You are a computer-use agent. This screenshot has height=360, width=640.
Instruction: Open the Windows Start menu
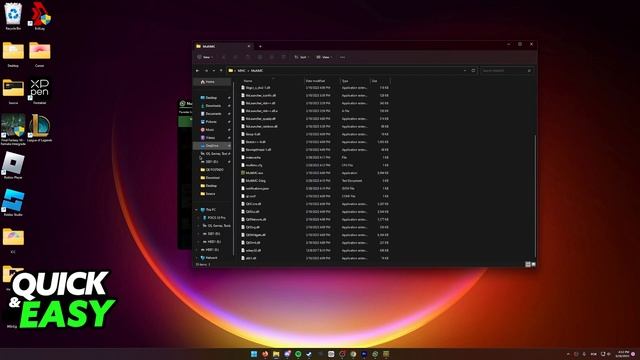pyautogui.click(x=254, y=354)
